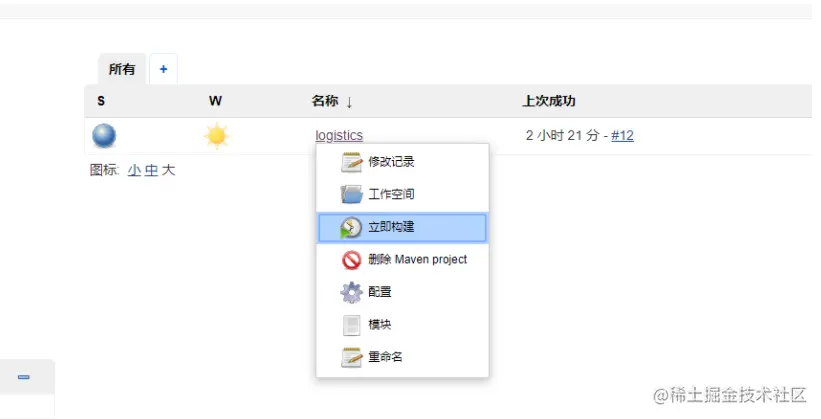The image size is (821, 419).
Task: Click the sunny weather health icon
Action: pyautogui.click(x=216, y=136)
